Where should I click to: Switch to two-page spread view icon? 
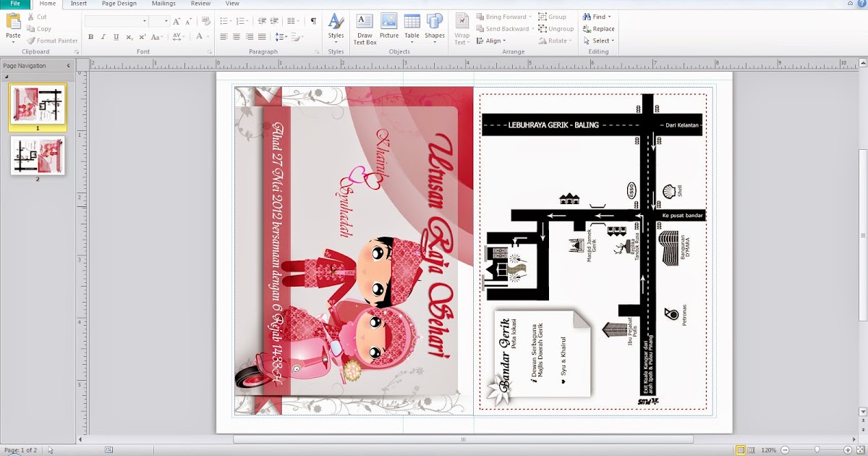[x=752, y=450]
